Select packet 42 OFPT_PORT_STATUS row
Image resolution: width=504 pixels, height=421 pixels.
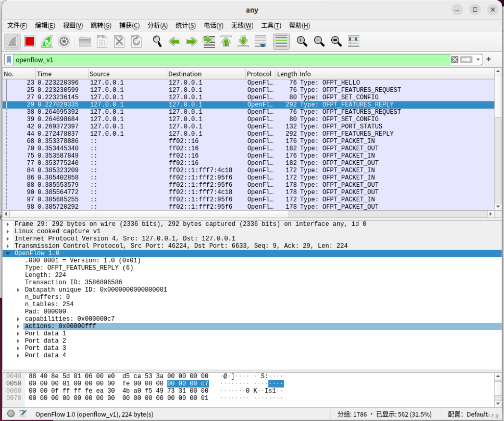coord(248,126)
